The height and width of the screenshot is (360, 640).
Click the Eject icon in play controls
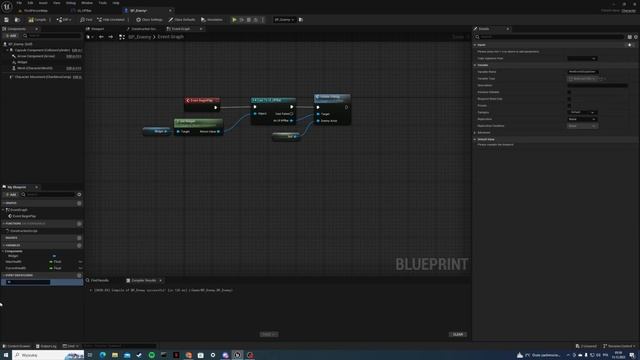[256, 20]
